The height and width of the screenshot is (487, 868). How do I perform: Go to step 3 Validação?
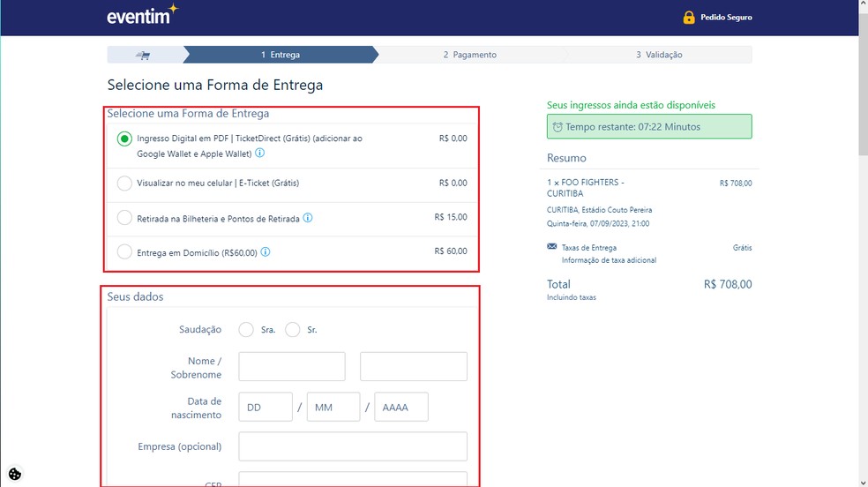(x=659, y=55)
